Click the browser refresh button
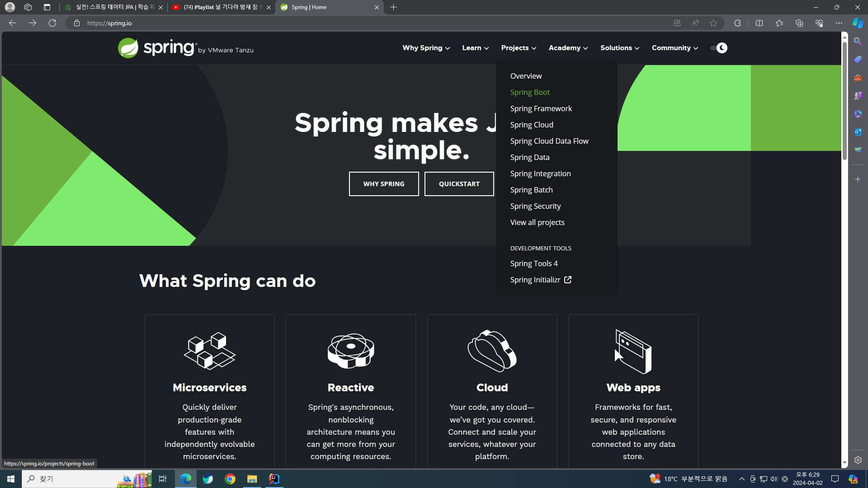Viewport: 868px width, 488px height. tap(52, 23)
